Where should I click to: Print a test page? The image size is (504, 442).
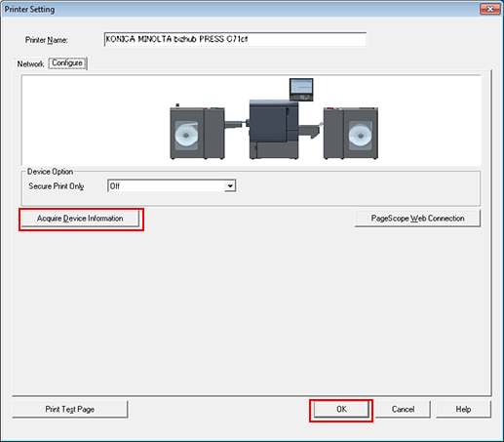70,409
